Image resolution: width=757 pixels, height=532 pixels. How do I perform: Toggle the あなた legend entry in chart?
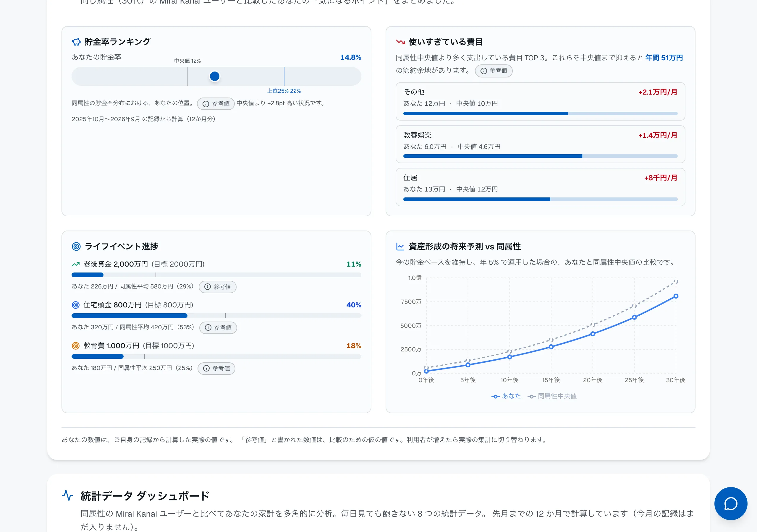[506, 396]
